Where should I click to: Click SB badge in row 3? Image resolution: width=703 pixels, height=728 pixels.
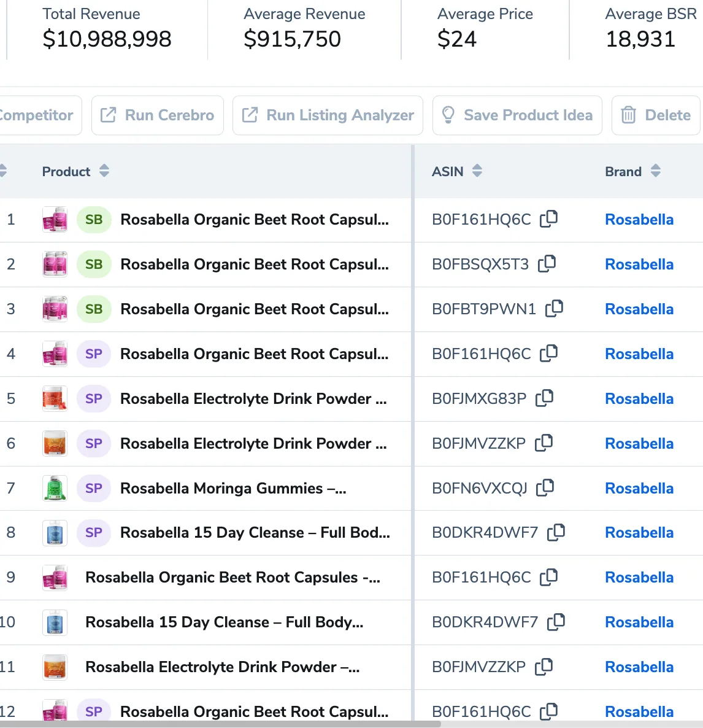(x=94, y=309)
